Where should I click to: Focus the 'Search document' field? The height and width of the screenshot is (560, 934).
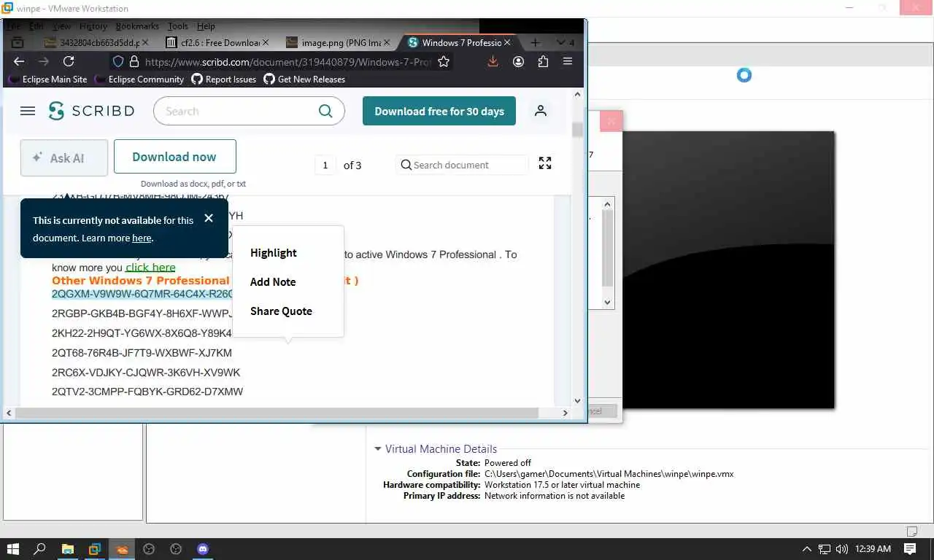(x=462, y=165)
